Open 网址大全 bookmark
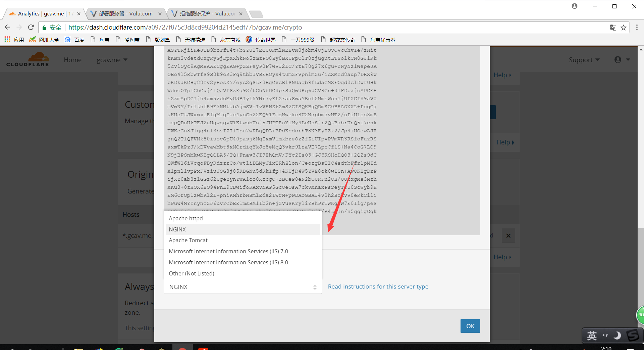This screenshot has height=350, width=644. click(44, 40)
